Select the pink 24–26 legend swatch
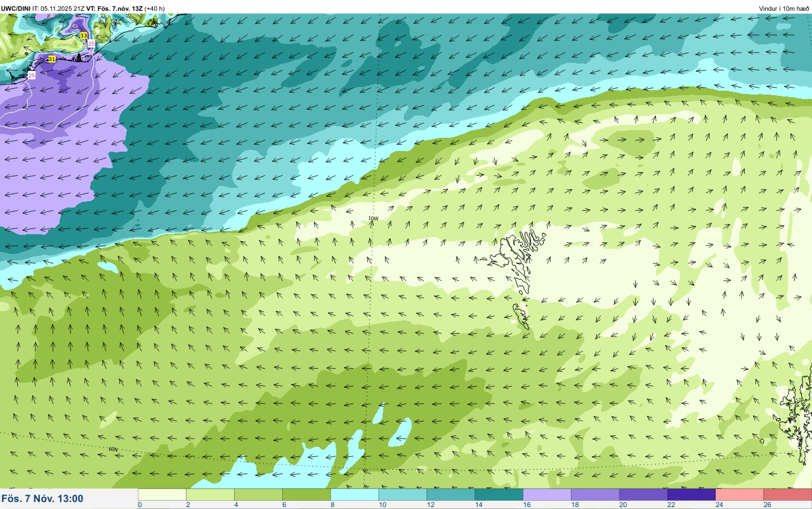The image size is (812, 509). (740, 494)
